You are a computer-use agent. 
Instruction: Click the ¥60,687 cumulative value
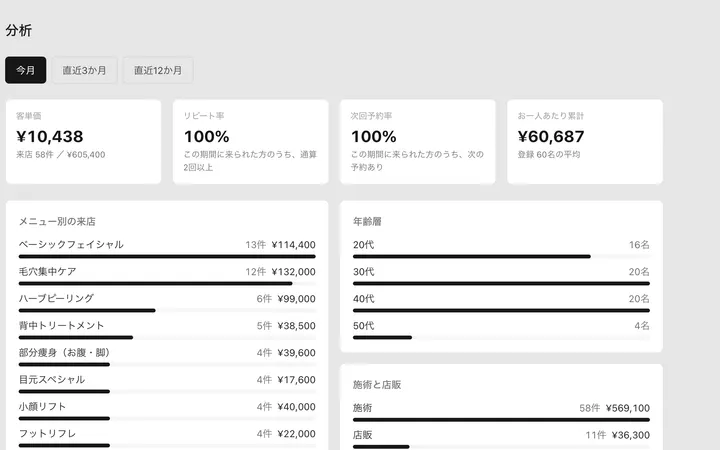551,136
